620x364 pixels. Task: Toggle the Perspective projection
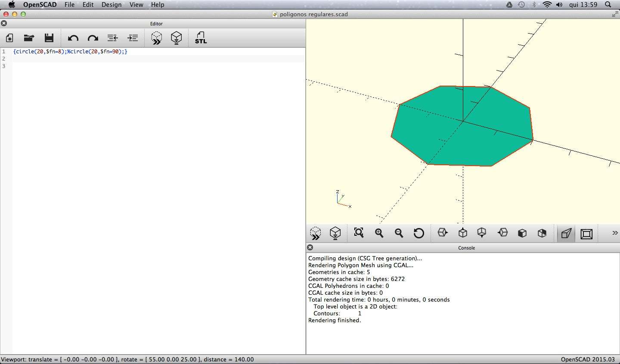pyautogui.click(x=566, y=233)
